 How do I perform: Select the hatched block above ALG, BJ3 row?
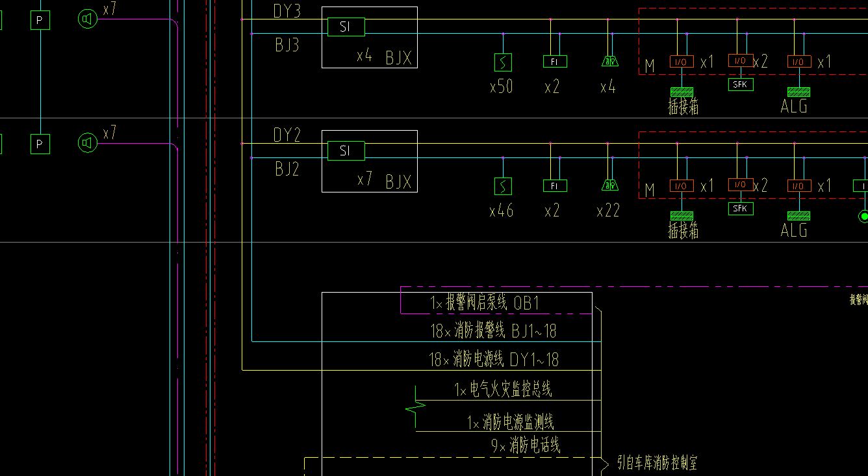pyautogui.click(x=798, y=92)
